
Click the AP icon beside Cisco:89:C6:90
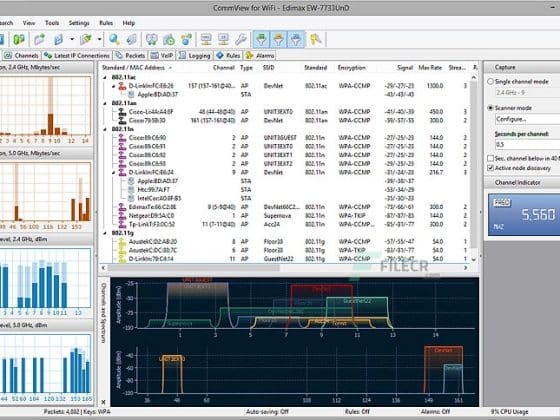coord(122,138)
